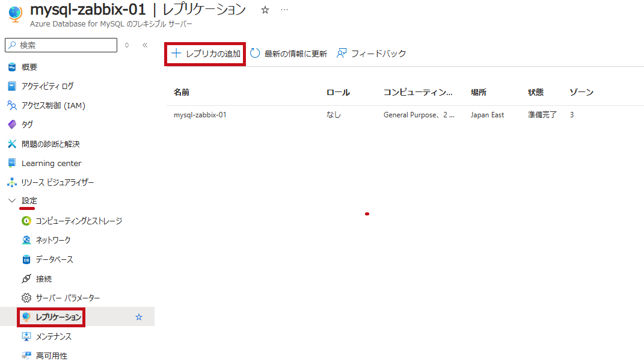
Task: Click Japan East location cell
Action: (x=487, y=115)
